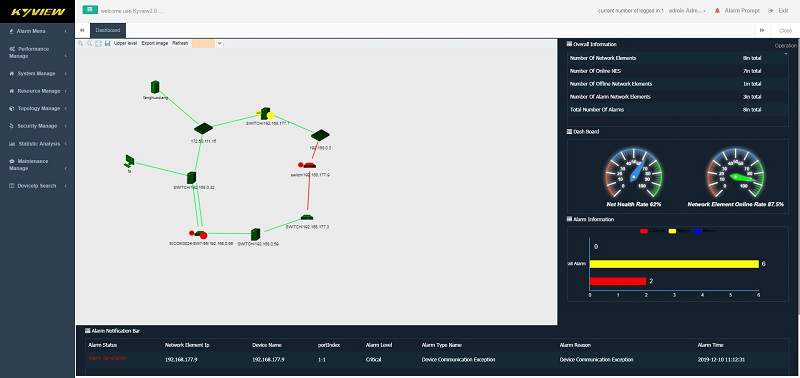Switch to the Dashboard tab
This screenshot has height=378, width=800.
point(108,30)
